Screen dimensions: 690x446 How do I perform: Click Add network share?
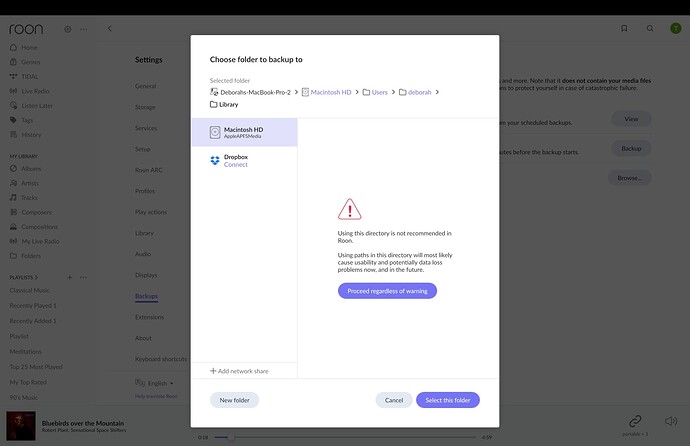coord(239,371)
